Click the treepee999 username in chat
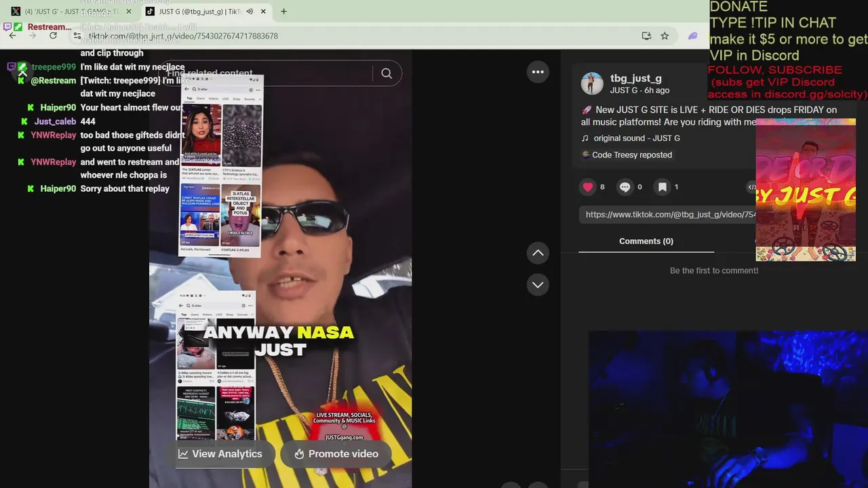This screenshot has width=868, height=488. pyautogui.click(x=54, y=67)
